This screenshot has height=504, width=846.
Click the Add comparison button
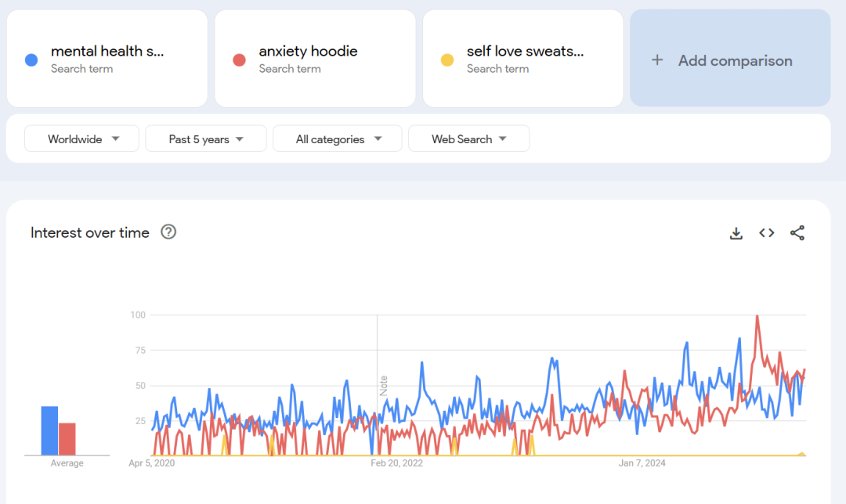pyautogui.click(x=730, y=59)
